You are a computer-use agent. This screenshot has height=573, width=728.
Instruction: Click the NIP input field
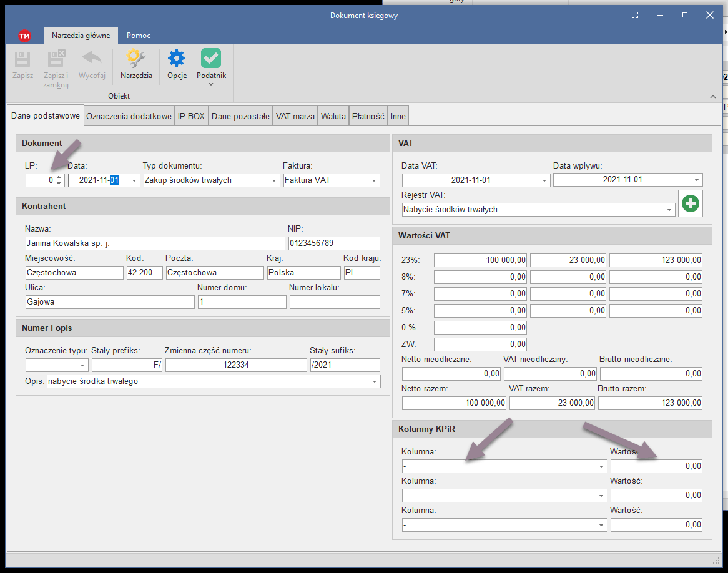pyautogui.click(x=333, y=243)
